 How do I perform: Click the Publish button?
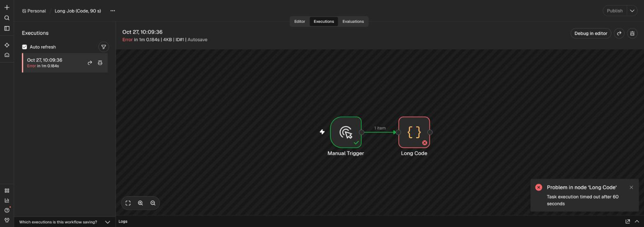tap(615, 11)
